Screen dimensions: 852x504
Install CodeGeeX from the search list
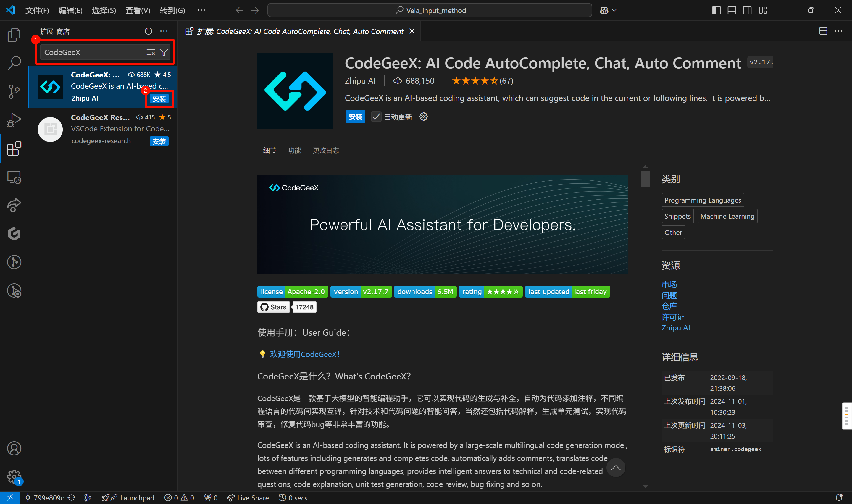click(159, 99)
